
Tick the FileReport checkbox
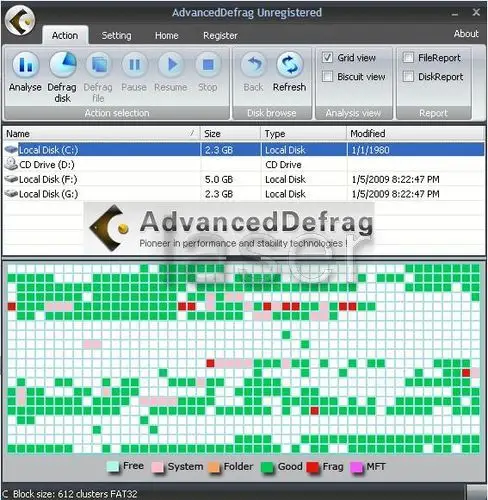408,58
